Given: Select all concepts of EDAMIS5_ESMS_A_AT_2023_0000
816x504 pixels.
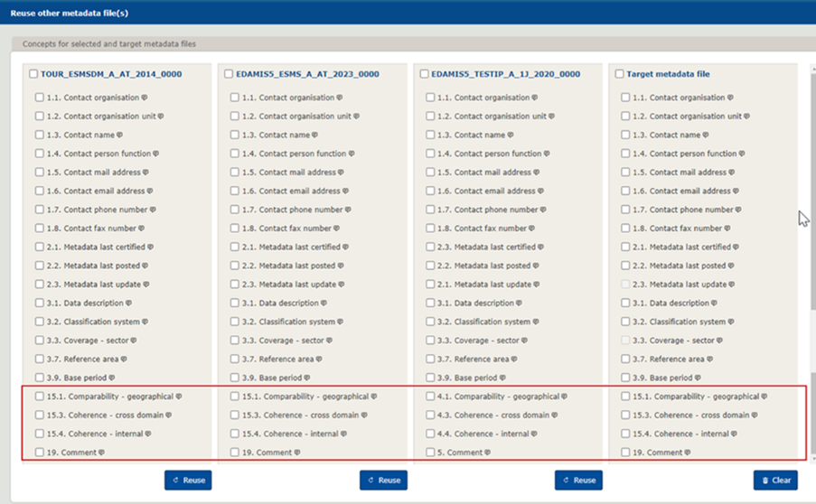Looking at the screenshot, I should point(229,74).
